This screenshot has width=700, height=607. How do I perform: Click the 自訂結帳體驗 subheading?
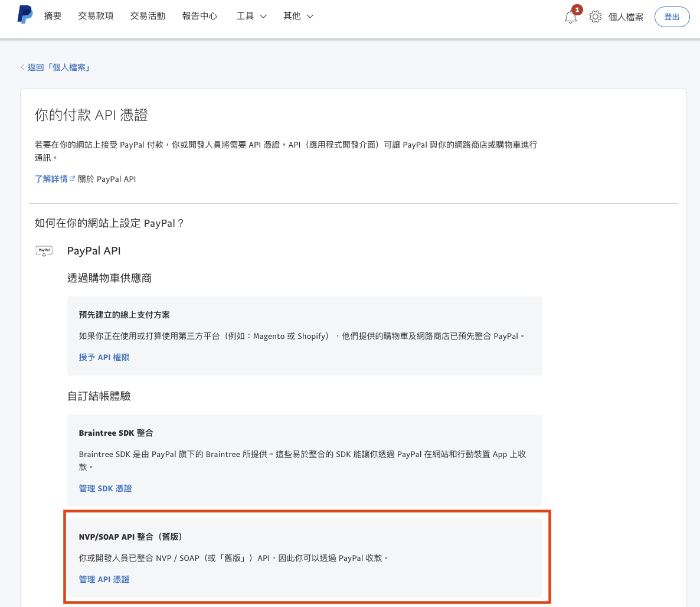(99, 396)
